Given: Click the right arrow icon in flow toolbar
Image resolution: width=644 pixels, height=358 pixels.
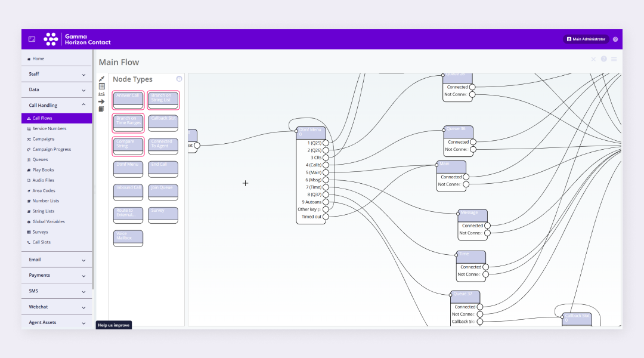Looking at the screenshot, I should [x=101, y=101].
